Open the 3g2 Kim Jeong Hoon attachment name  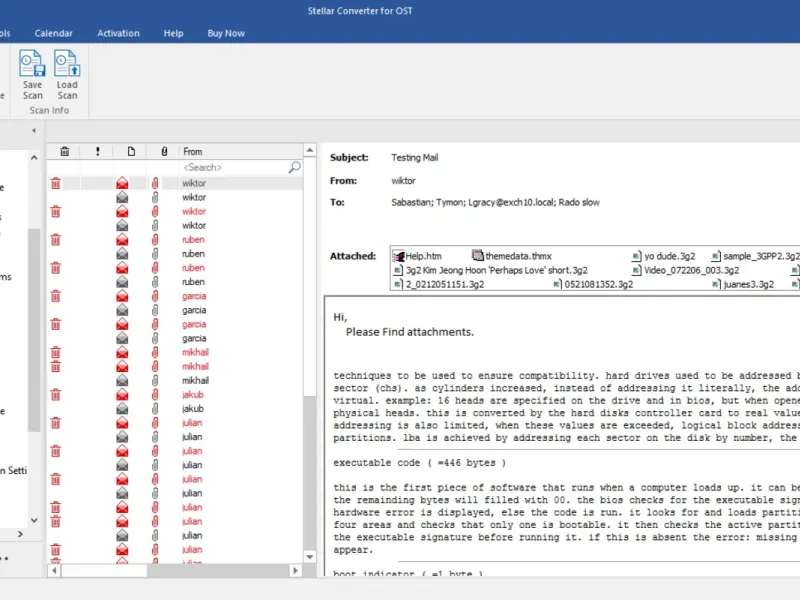tap(496, 270)
